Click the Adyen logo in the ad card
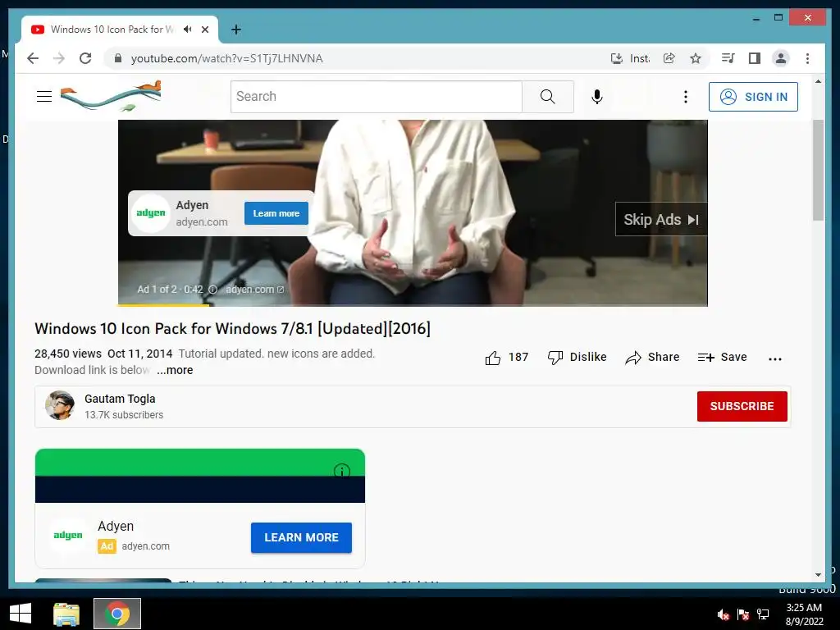This screenshot has height=630, width=840. click(x=68, y=535)
